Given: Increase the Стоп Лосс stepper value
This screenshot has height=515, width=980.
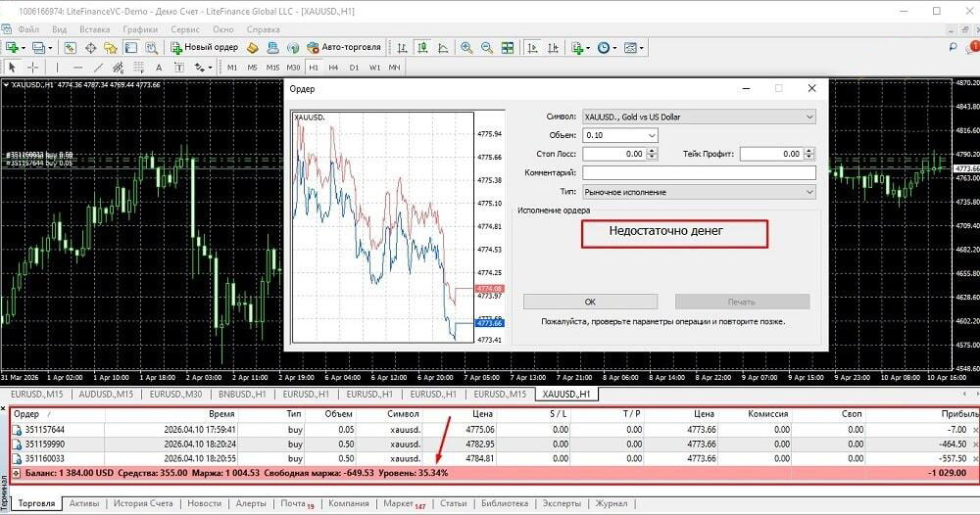Looking at the screenshot, I should click(x=652, y=151).
